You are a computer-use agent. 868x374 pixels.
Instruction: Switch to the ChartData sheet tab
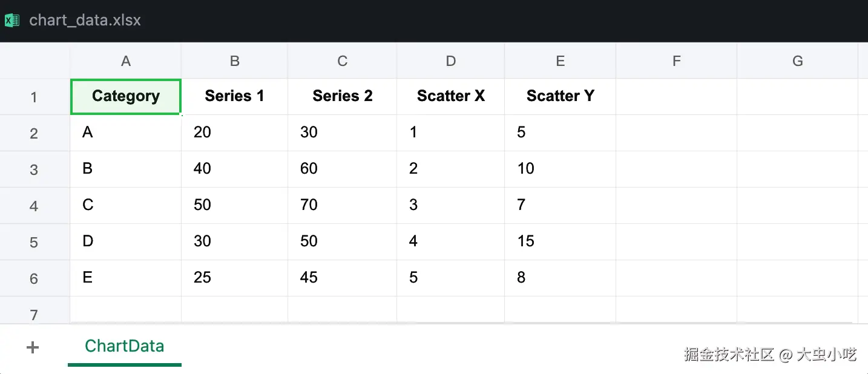(124, 346)
